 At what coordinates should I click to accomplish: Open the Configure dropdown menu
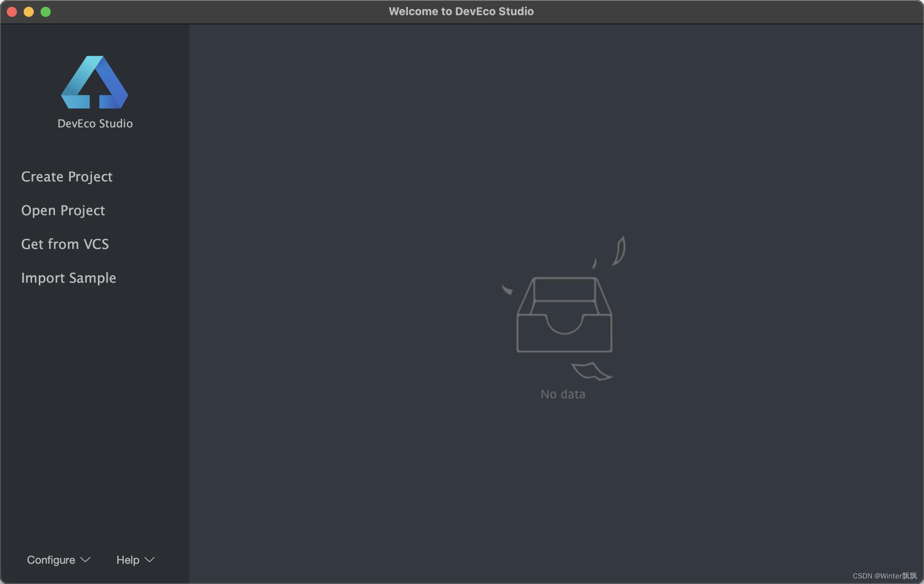[x=51, y=560]
